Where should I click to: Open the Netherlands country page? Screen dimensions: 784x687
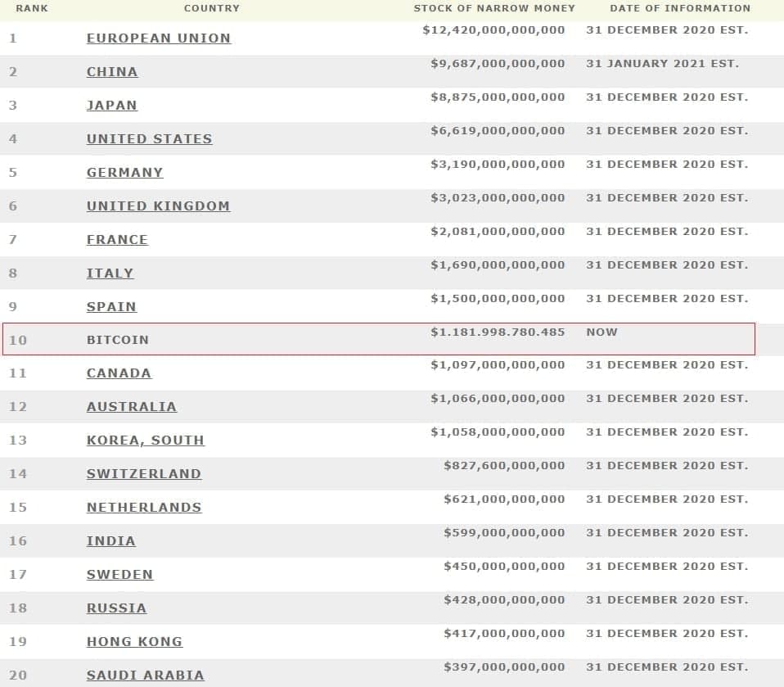coord(143,508)
